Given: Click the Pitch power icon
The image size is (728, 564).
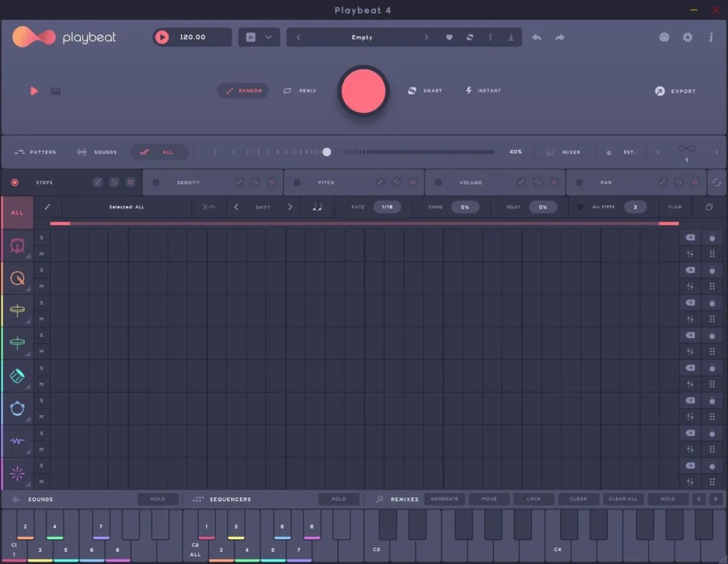Looking at the screenshot, I should (x=413, y=183).
